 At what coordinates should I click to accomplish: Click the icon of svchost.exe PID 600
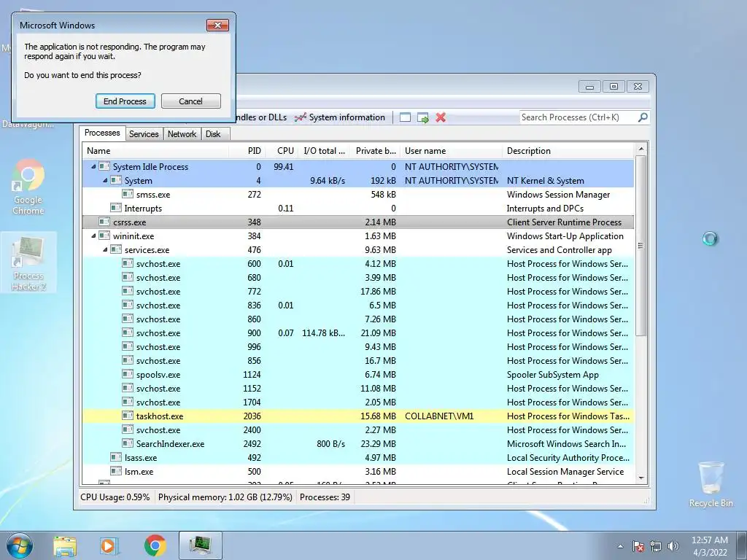pyautogui.click(x=127, y=262)
